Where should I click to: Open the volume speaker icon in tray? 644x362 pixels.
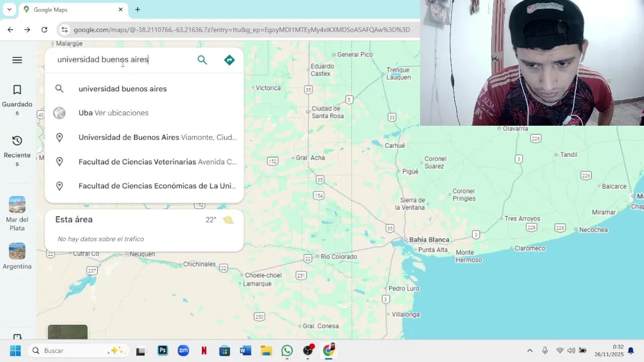pos(571,350)
